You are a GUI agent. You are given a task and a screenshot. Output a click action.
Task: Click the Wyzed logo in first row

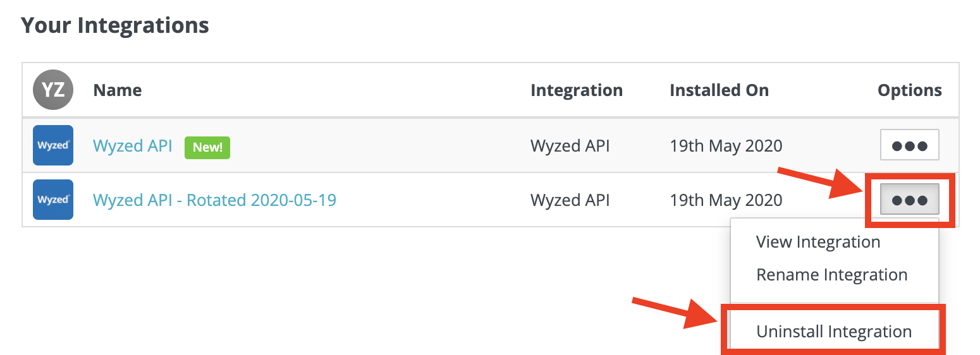click(x=53, y=145)
